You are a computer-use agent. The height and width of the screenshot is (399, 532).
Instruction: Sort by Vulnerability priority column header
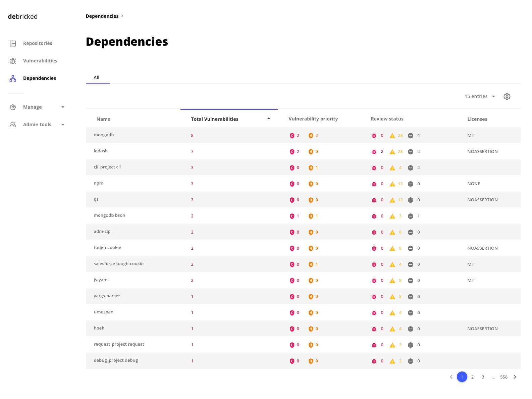tap(313, 119)
